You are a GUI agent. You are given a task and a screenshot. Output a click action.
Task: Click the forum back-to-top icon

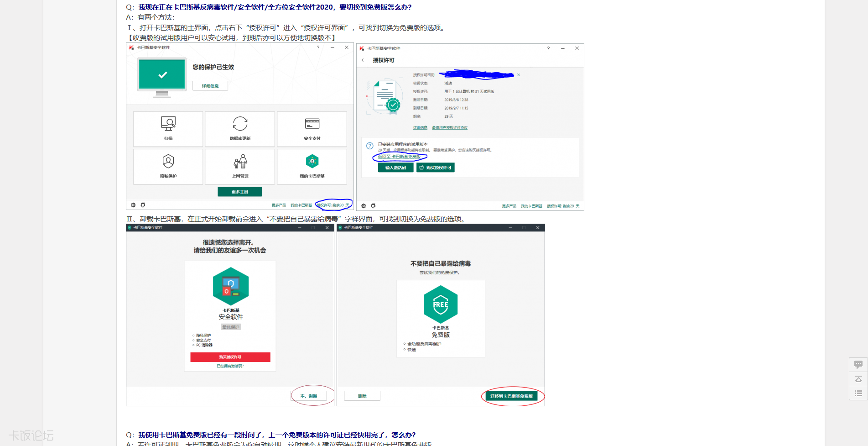(x=858, y=379)
